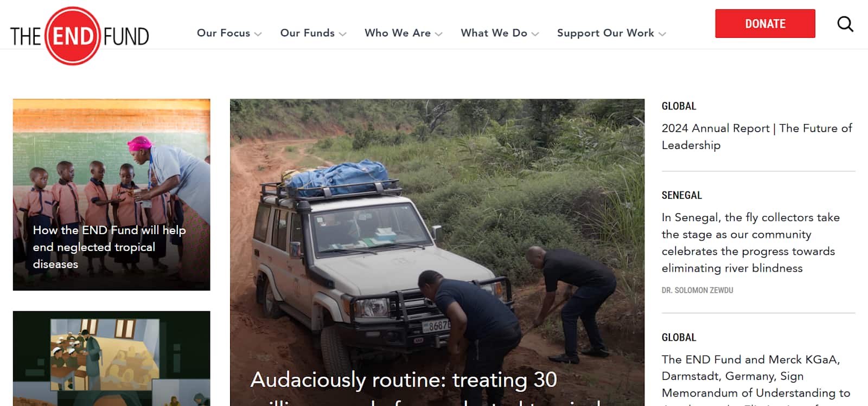Open the neglected tropical diseases card
The height and width of the screenshot is (406, 868).
111,195
